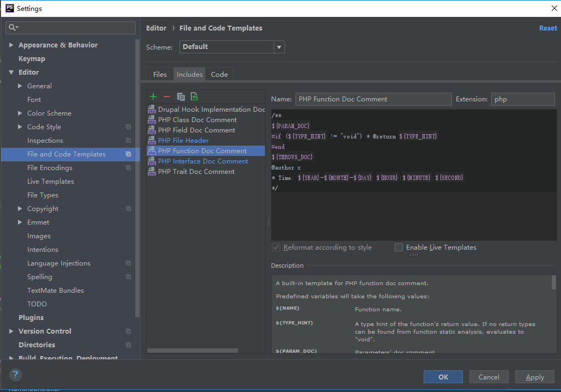Click the description panel vertical scrollbar
This screenshot has height=392, width=561.
pyautogui.click(x=554, y=282)
